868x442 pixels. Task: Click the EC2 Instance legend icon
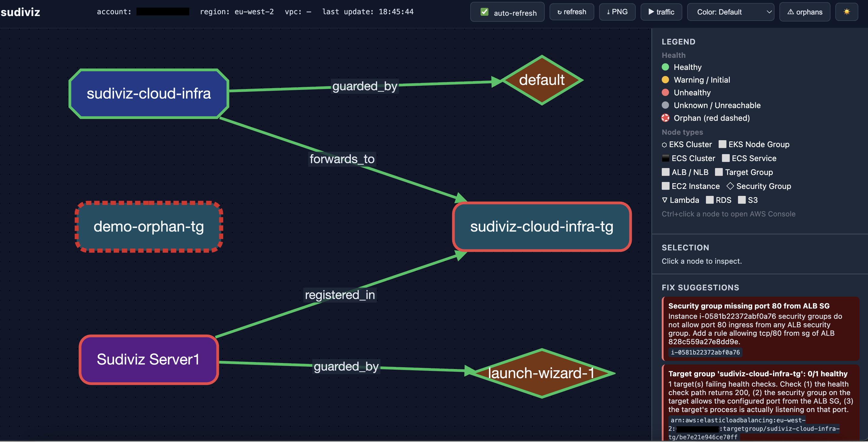pyautogui.click(x=665, y=186)
